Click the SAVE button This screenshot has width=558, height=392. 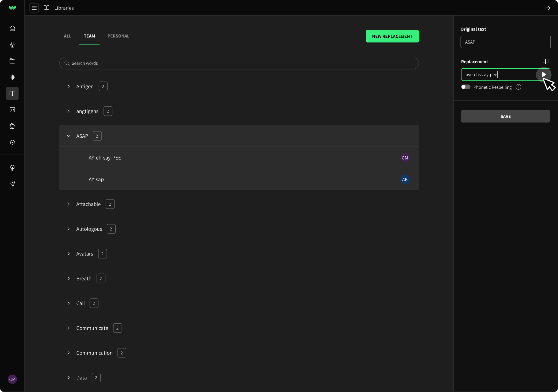point(505,116)
